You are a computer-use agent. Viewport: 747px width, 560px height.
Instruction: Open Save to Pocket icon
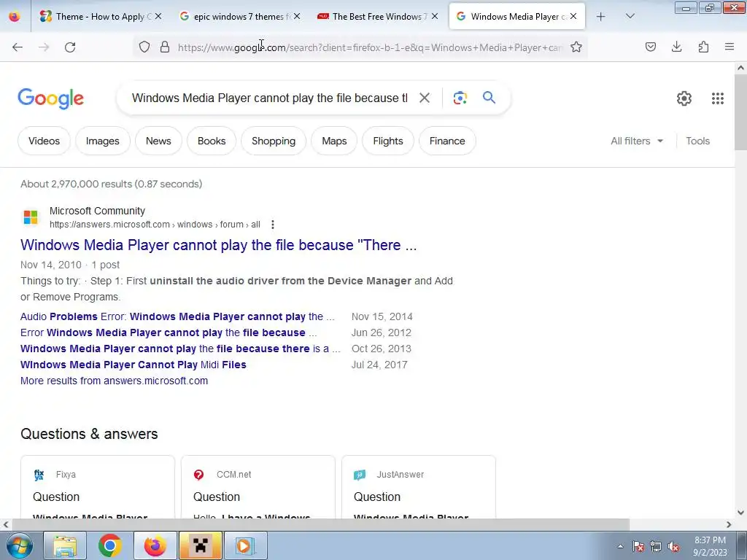(x=651, y=47)
